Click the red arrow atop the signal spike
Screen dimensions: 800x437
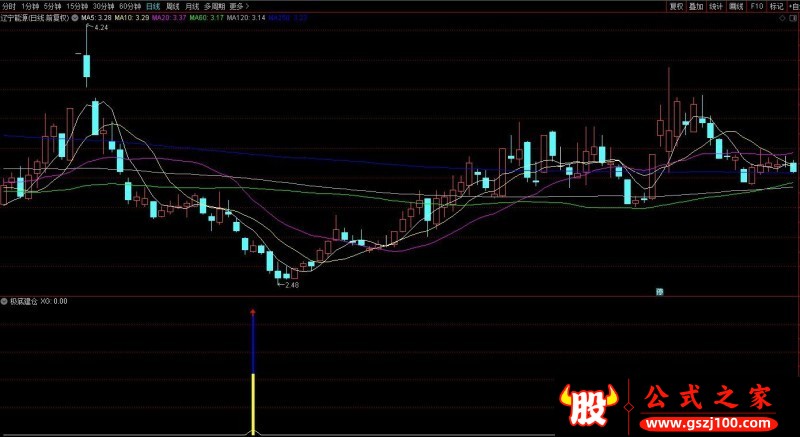point(253,312)
